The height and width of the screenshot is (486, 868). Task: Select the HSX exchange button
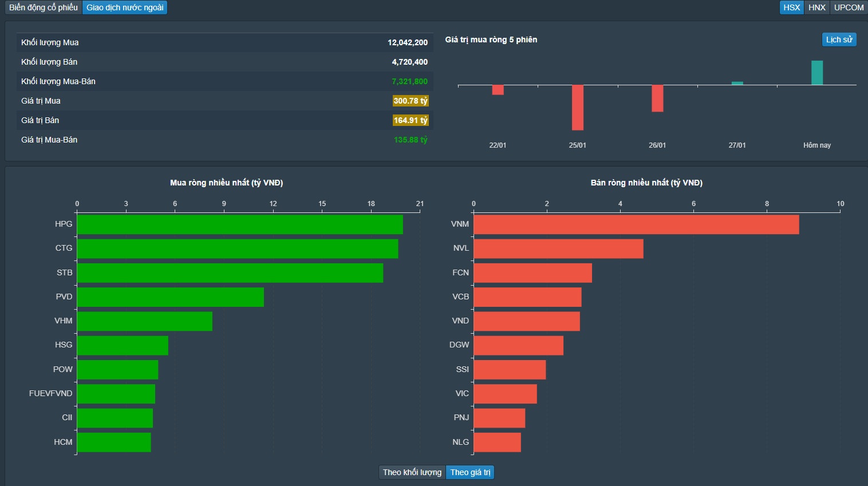791,7
